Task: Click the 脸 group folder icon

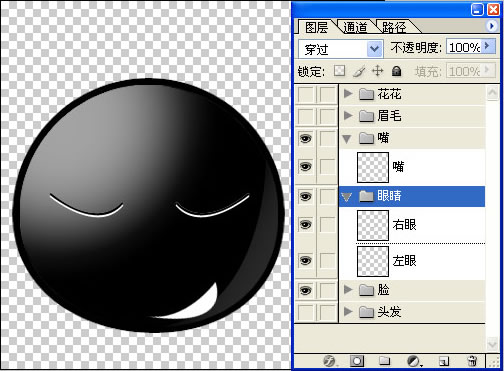Action: click(x=366, y=290)
